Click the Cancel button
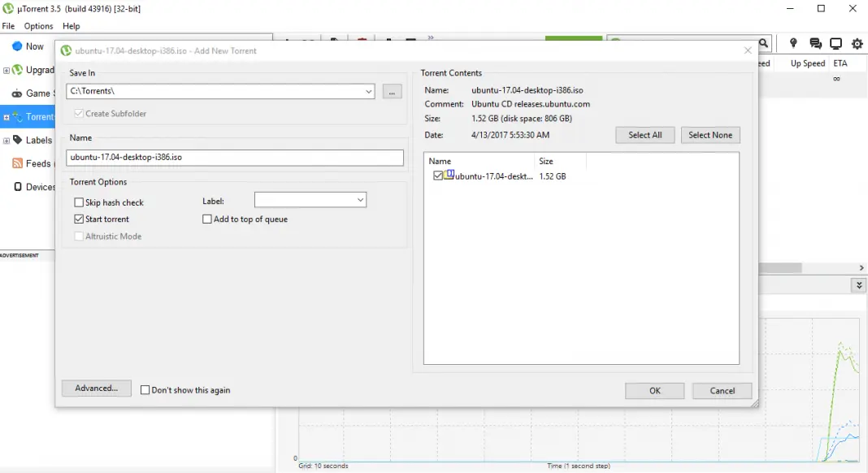The width and height of the screenshot is (868, 473). click(x=723, y=390)
